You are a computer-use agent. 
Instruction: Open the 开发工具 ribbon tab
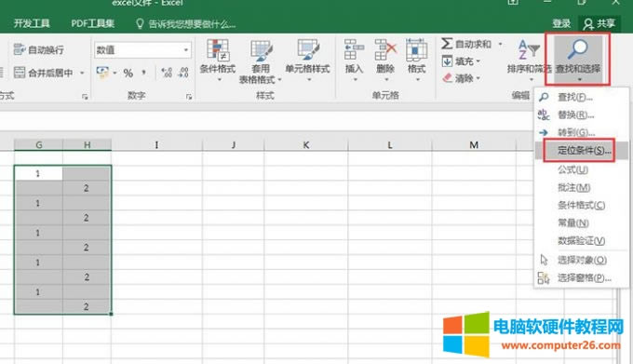coord(32,23)
